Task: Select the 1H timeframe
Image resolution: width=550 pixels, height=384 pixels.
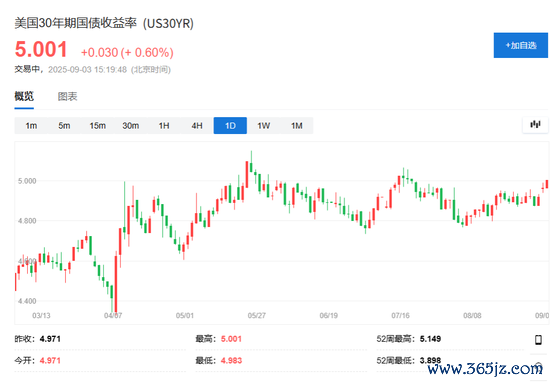Action: click(164, 126)
